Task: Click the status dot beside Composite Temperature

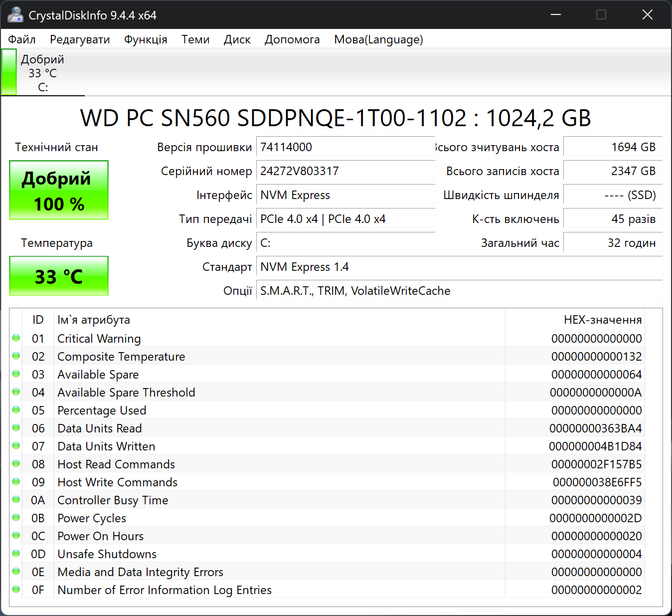Action: point(16,356)
